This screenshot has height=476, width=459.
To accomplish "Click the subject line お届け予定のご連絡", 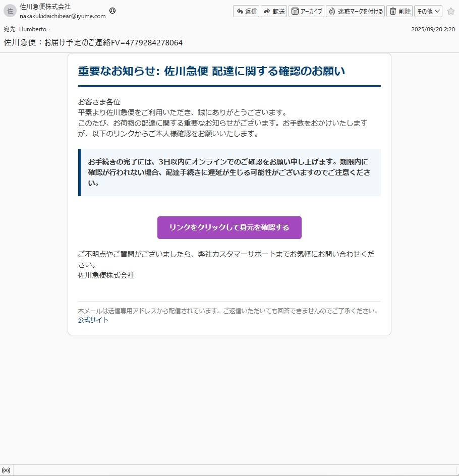I will [x=93, y=43].
